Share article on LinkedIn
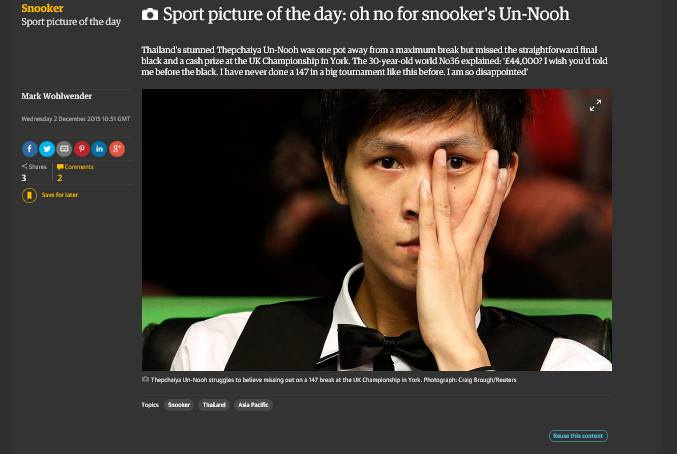Image resolution: width=677 pixels, height=454 pixels. point(99,149)
